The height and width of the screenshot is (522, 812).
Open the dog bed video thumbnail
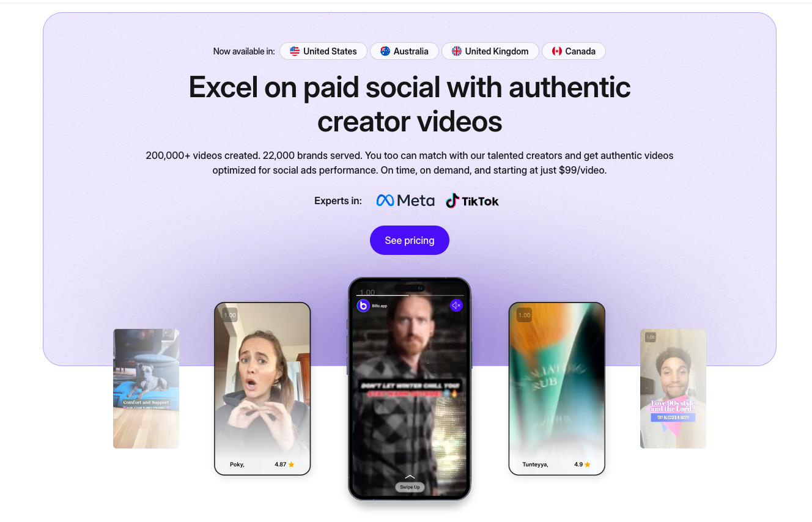[146, 389]
